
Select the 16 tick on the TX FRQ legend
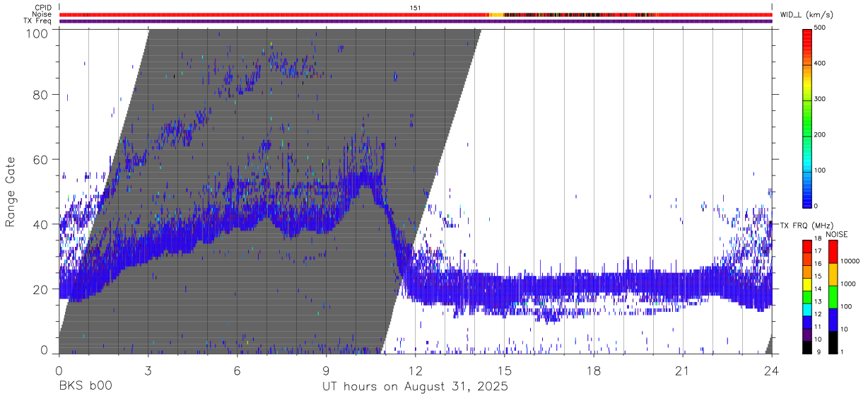[x=818, y=264]
